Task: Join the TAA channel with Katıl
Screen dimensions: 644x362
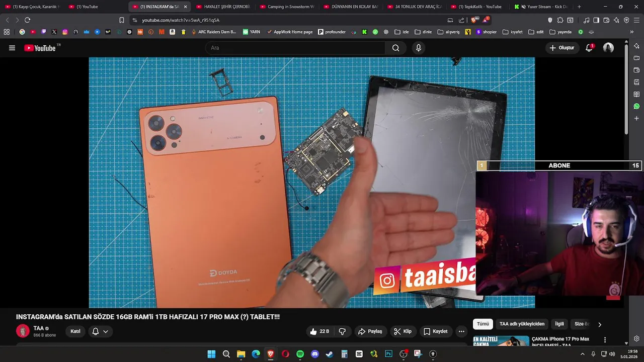Action: (75, 331)
